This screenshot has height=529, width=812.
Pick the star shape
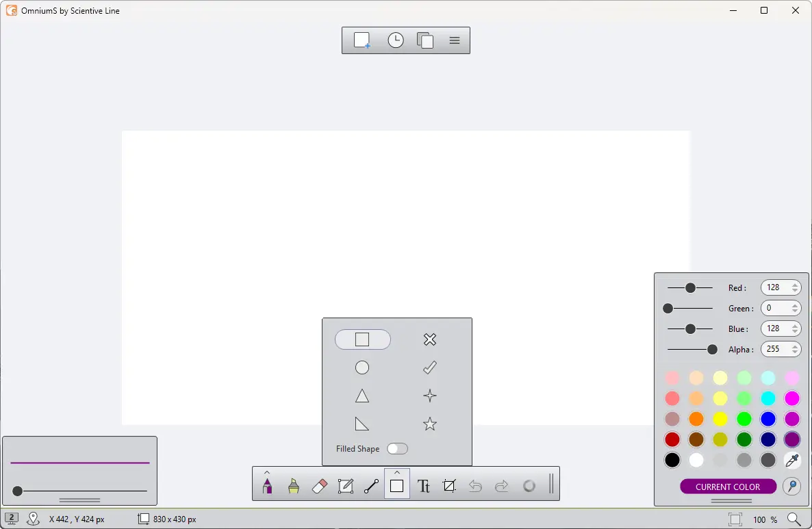pos(430,424)
